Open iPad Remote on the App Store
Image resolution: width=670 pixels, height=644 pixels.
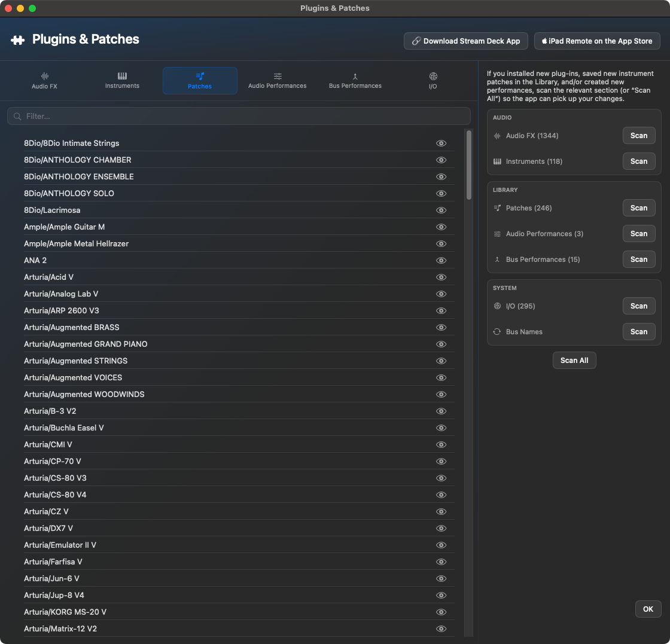597,41
